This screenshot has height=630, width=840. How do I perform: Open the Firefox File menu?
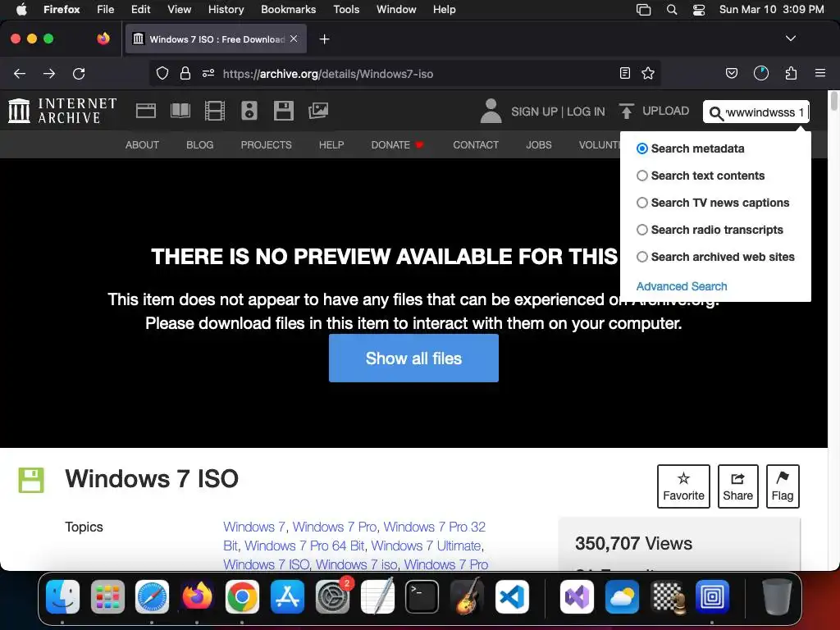pos(105,10)
